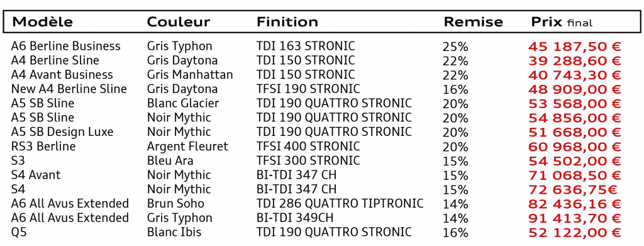Click the price 91 413,70 €
The image size is (644, 246).
(575, 218)
